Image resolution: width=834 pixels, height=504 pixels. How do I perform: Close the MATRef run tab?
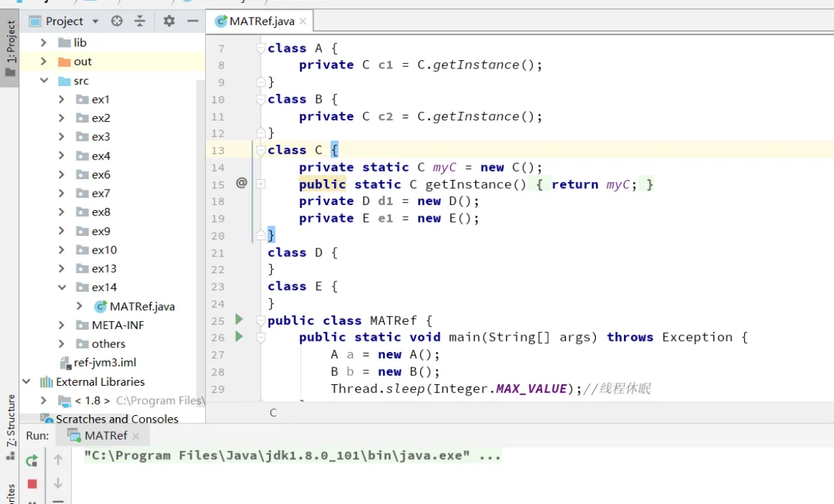pyautogui.click(x=136, y=436)
